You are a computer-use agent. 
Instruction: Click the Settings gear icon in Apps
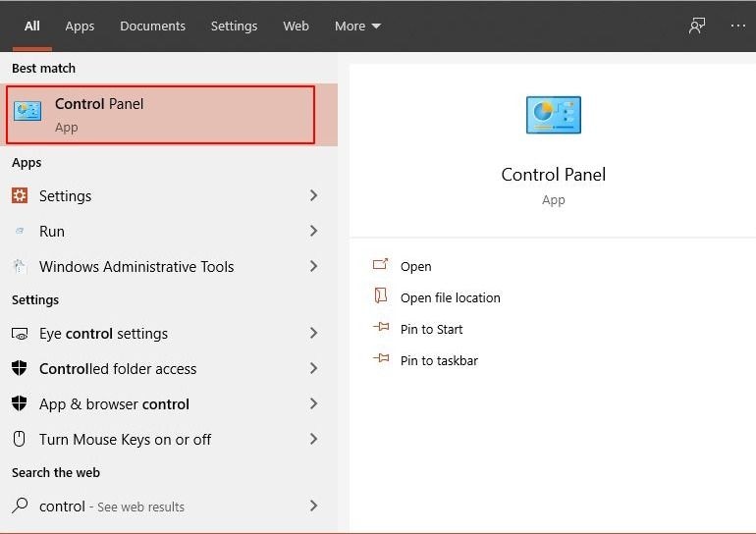click(20, 195)
